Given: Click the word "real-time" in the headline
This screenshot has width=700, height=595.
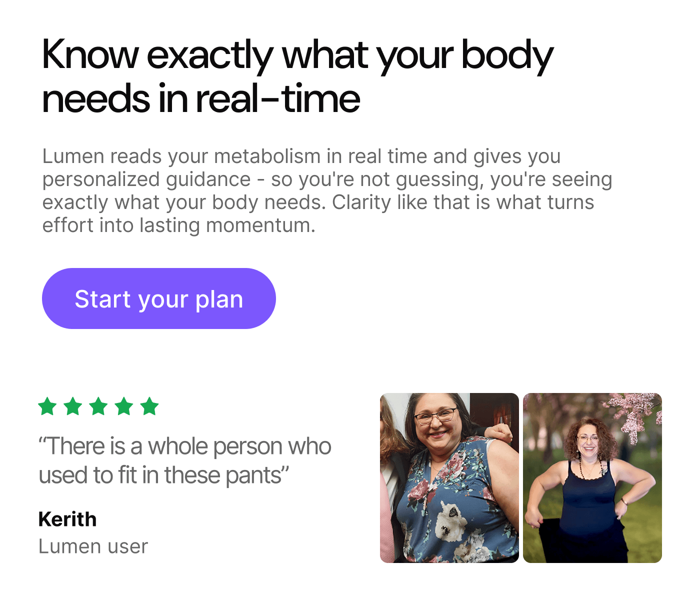Looking at the screenshot, I should (x=277, y=98).
